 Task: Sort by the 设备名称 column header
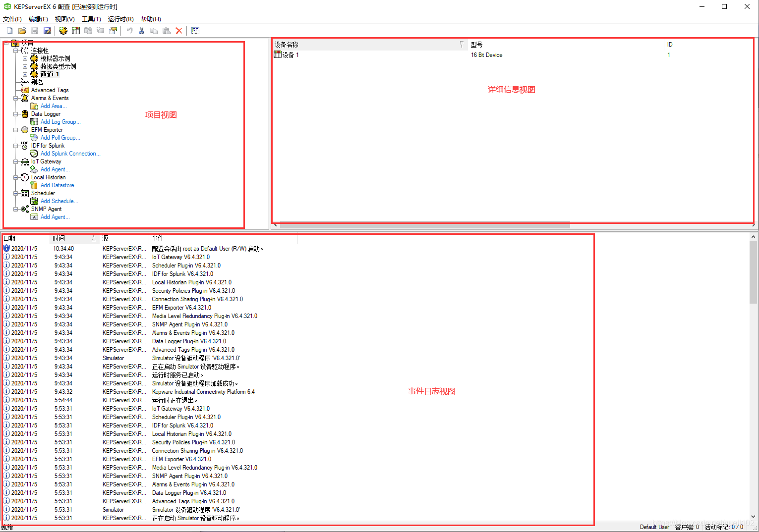(369, 45)
